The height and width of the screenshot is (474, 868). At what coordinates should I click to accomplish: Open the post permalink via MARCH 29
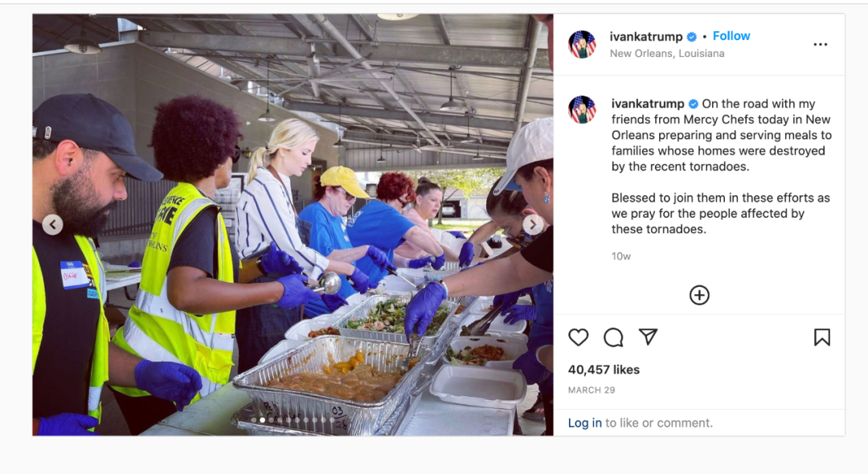pos(592,390)
